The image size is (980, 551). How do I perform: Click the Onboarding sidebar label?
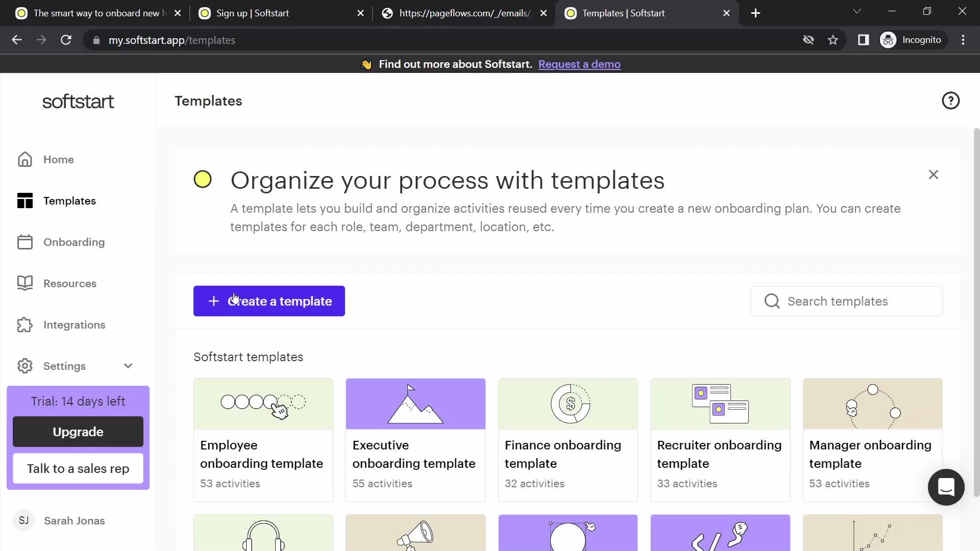coord(74,242)
